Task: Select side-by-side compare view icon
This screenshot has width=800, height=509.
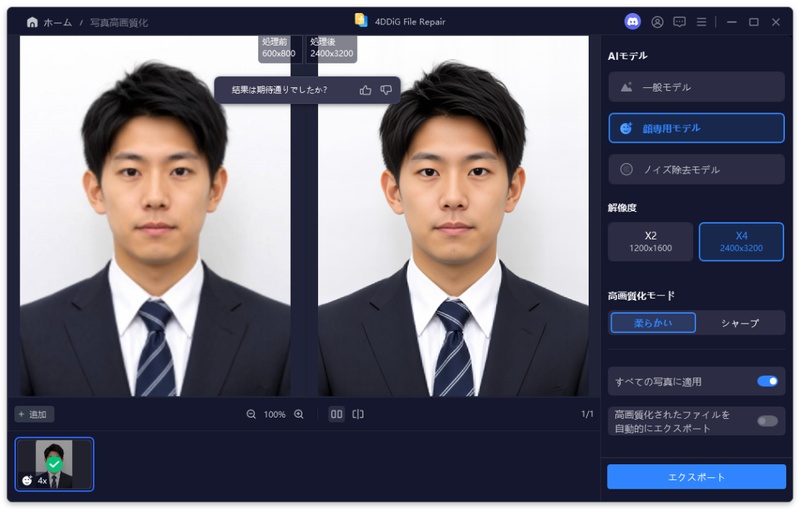Action: pos(336,414)
